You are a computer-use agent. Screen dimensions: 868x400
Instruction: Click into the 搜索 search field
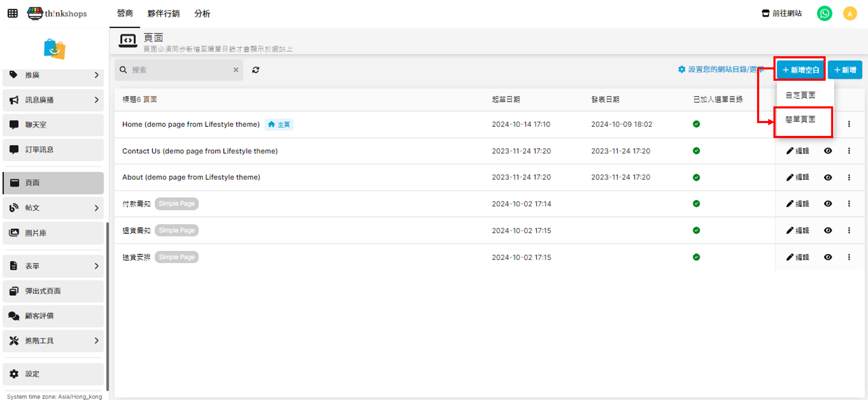coord(179,70)
